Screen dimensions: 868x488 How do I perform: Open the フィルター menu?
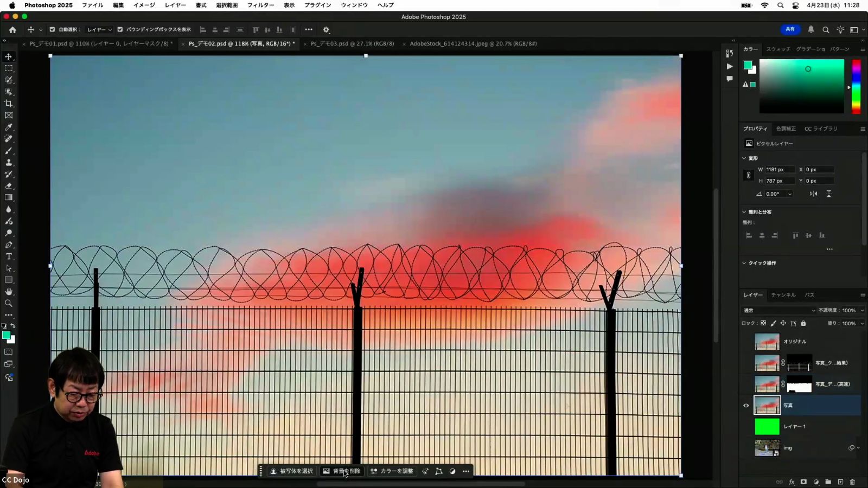click(260, 5)
